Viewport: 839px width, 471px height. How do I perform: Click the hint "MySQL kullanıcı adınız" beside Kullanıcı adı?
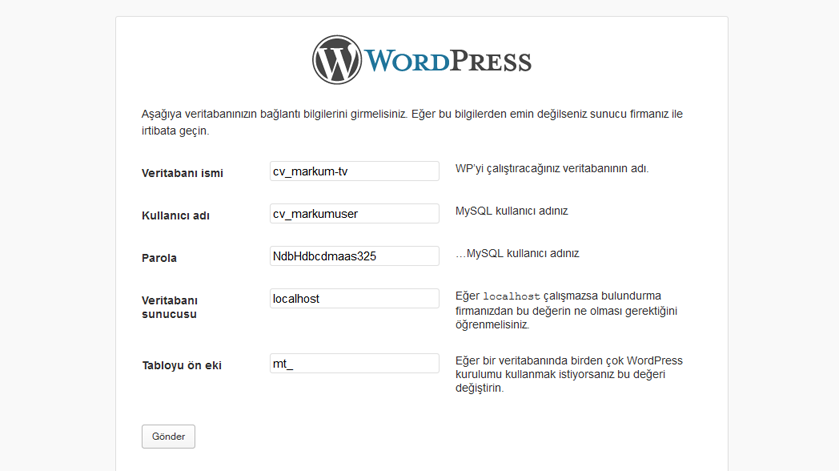pyautogui.click(x=512, y=211)
